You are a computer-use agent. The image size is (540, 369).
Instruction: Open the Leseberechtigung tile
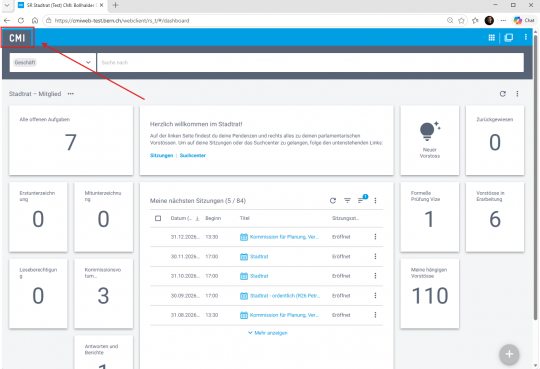(38, 294)
